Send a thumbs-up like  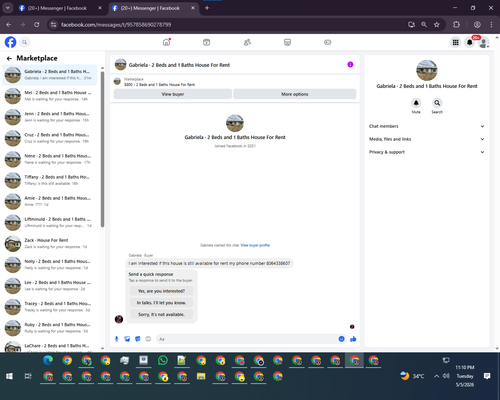[x=353, y=339]
